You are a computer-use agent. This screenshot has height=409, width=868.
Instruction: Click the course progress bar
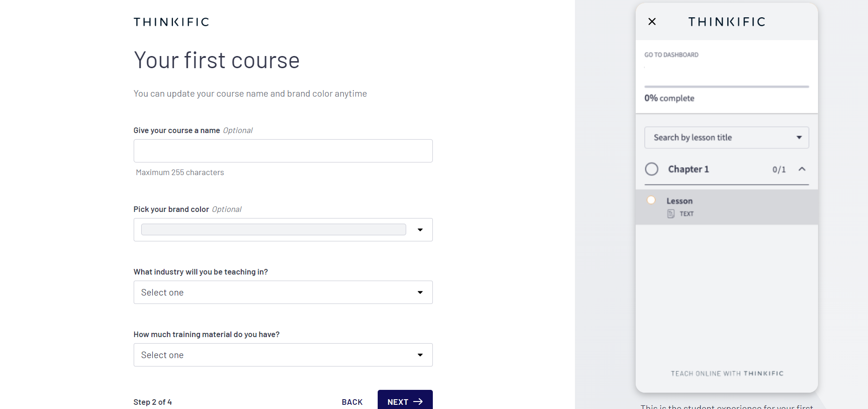[726, 87]
